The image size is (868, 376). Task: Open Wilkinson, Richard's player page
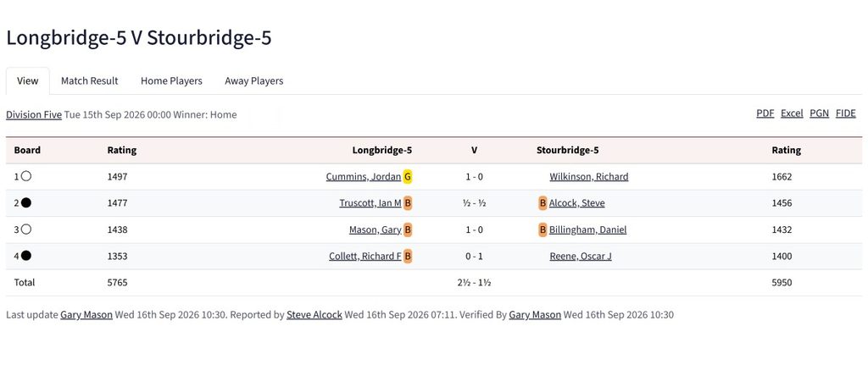click(x=589, y=177)
